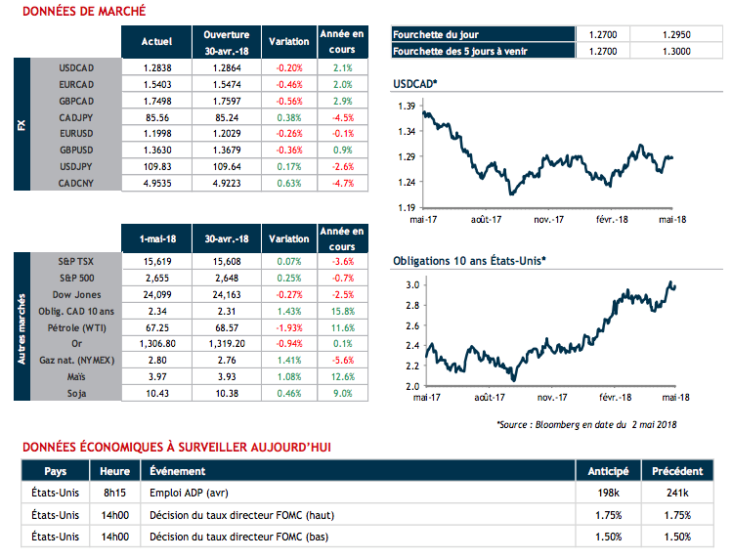Select the Dow Jones row label

pyautogui.click(x=74, y=294)
